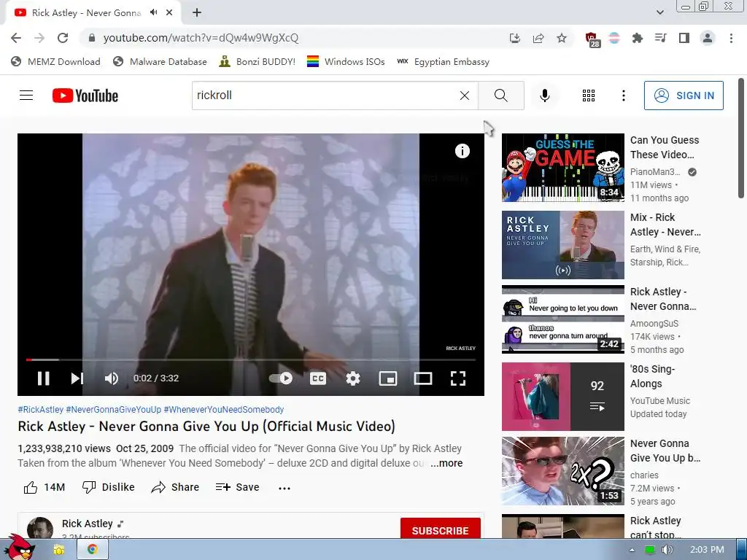The image size is (747, 560).
Task: Open YouTube settings three-dot menu
Action: point(624,96)
